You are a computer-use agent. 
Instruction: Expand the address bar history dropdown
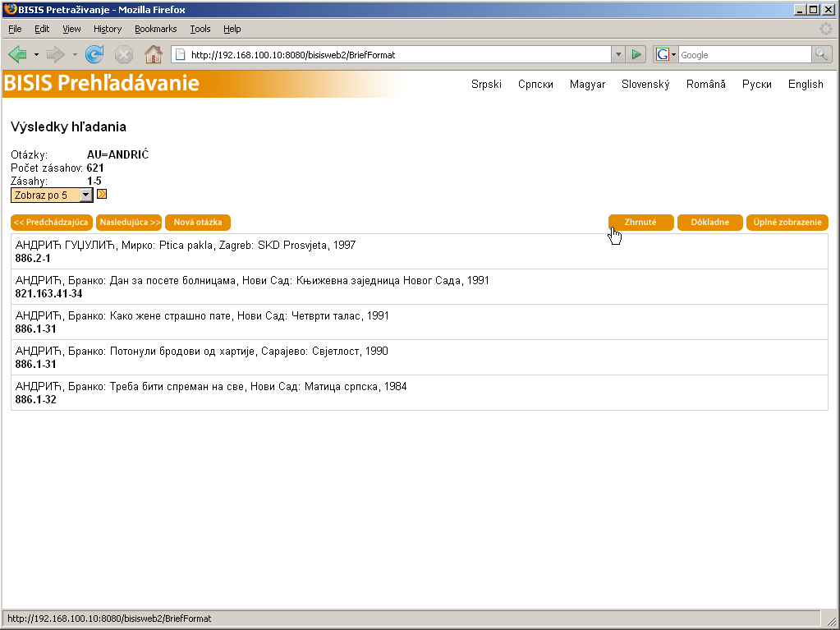(618, 55)
